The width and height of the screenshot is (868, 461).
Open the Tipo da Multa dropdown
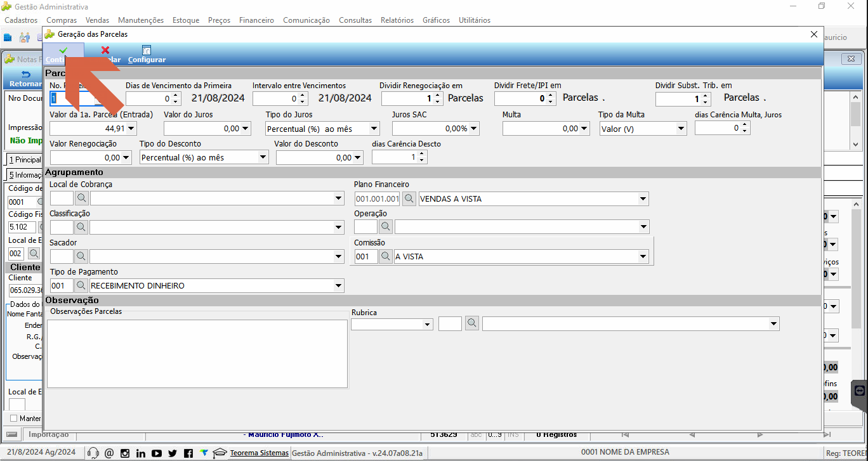pyautogui.click(x=681, y=128)
